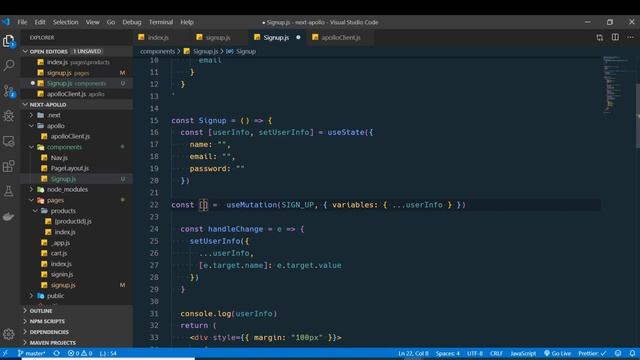
Task: Open the Debug view in activity bar
Action: point(9,116)
